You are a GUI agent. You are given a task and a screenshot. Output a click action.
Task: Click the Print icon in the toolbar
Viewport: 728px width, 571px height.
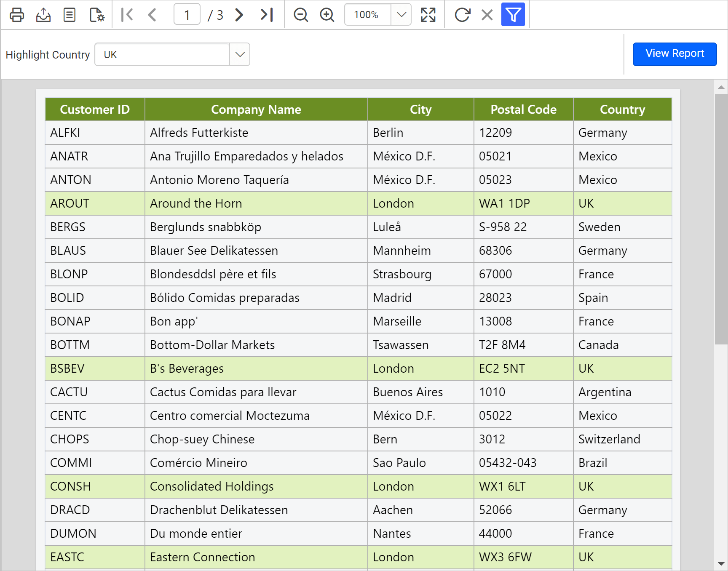[x=17, y=15]
